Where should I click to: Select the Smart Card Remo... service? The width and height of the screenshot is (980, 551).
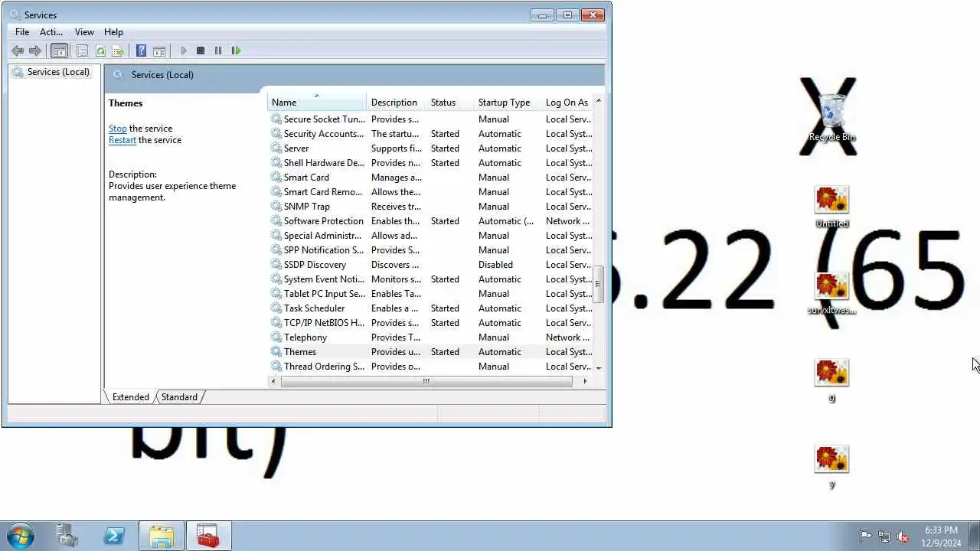[x=431, y=192]
